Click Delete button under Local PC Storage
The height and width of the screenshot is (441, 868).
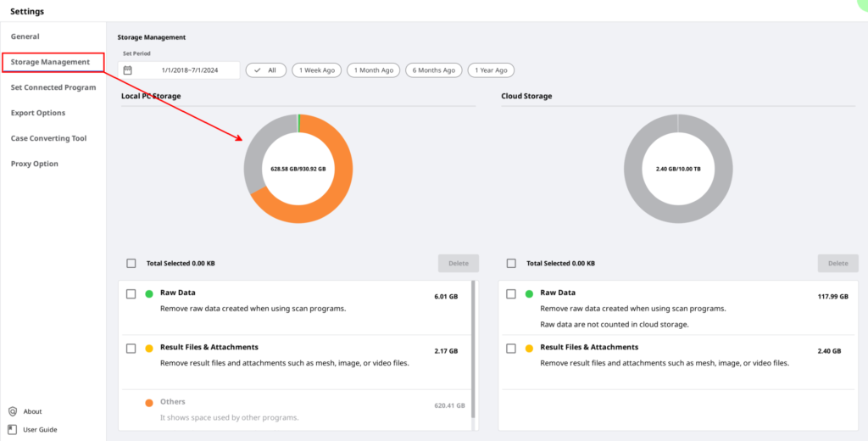(x=459, y=263)
